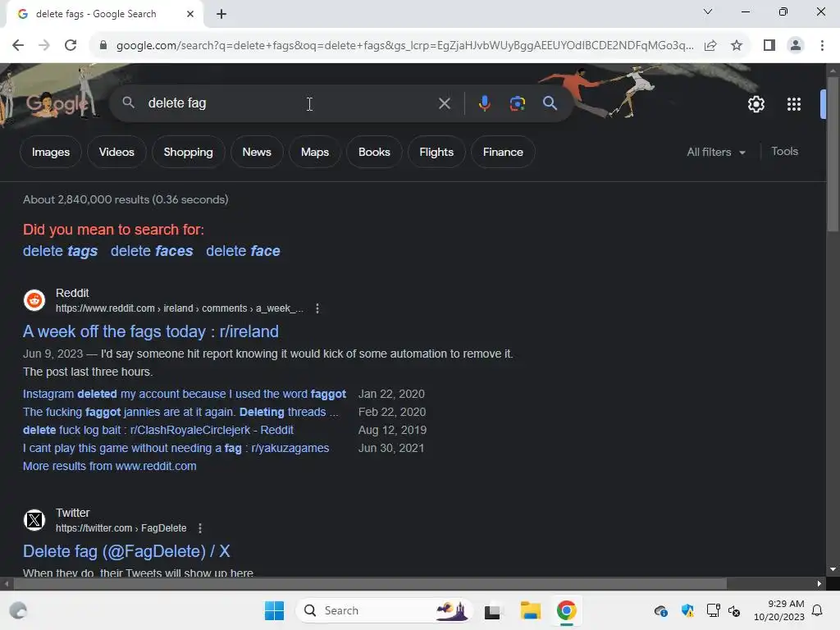
Task: Open Google apps grid
Action: pos(793,104)
